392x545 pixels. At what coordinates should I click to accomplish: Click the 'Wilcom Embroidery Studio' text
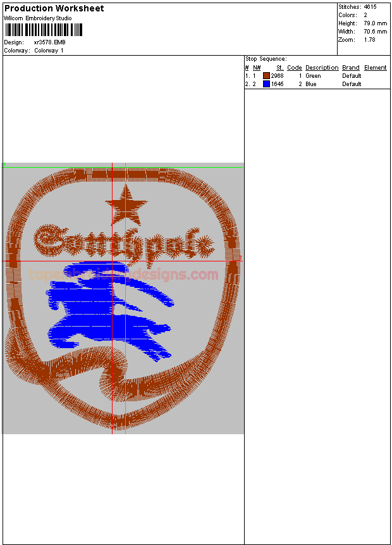(x=38, y=18)
